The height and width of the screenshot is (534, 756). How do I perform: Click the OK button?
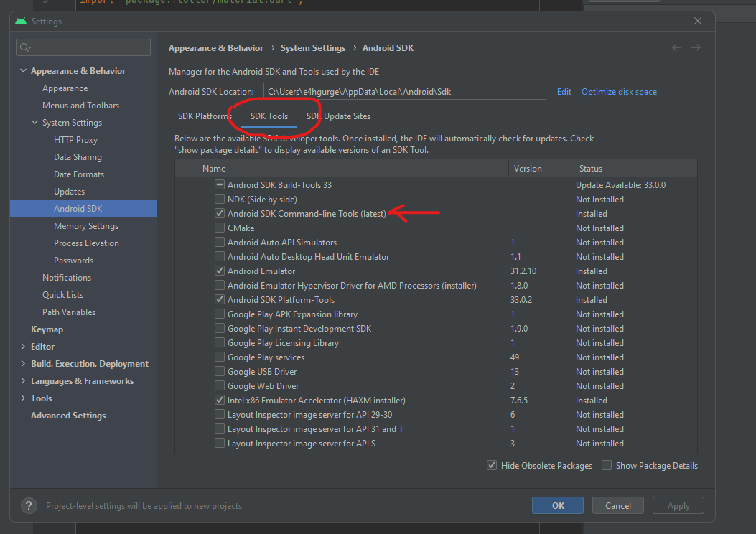pos(558,505)
